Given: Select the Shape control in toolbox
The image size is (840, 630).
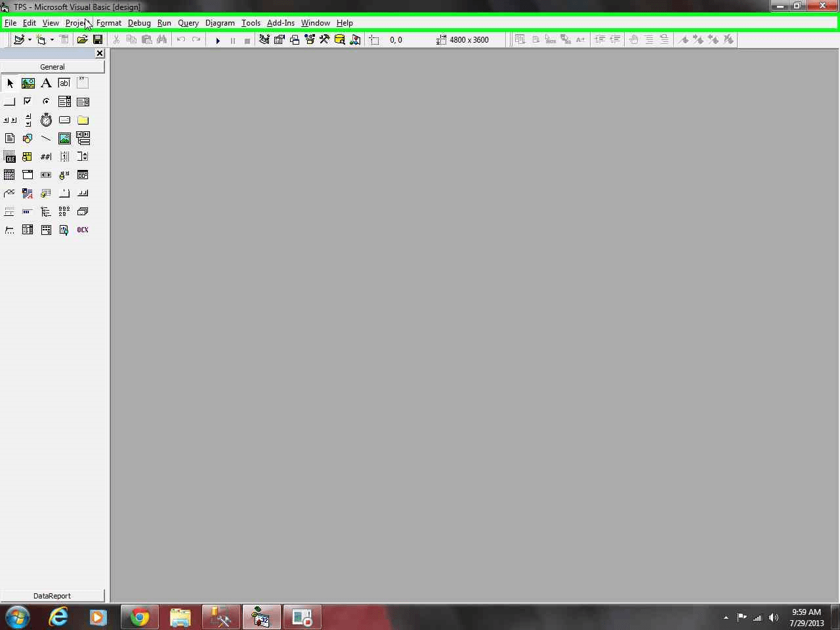Looking at the screenshot, I should click(x=28, y=138).
